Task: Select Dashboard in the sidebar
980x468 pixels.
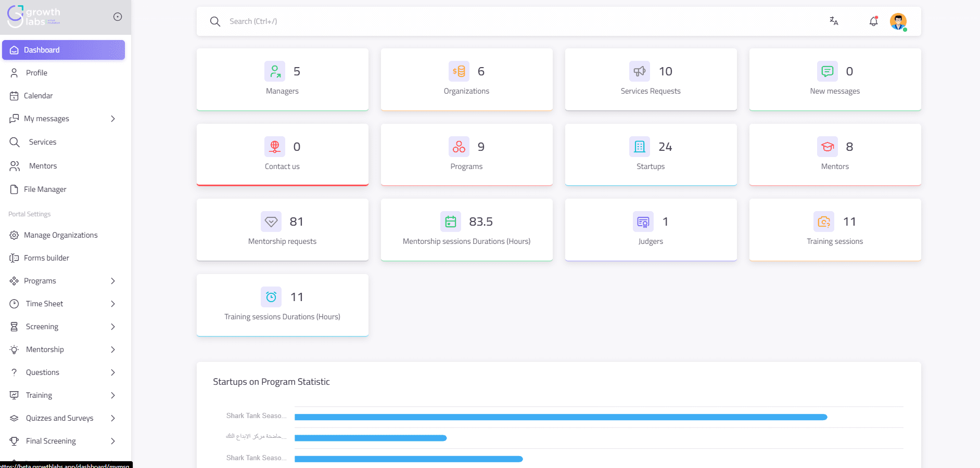Action: click(63, 50)
